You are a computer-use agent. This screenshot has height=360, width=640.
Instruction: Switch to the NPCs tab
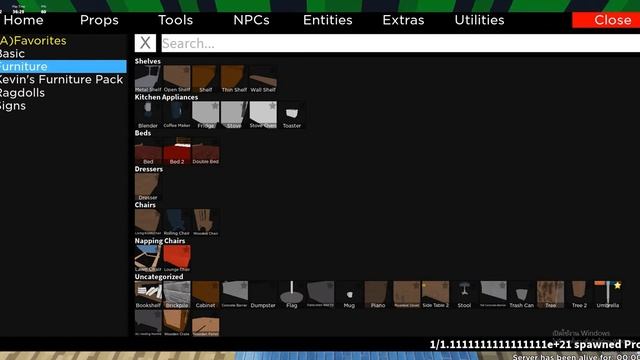pos(251,20)
